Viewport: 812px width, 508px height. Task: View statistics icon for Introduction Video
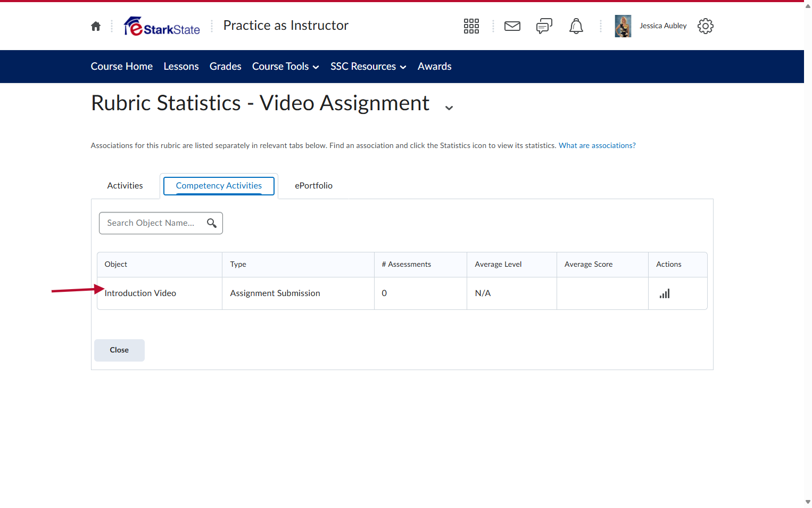[665, 293]
